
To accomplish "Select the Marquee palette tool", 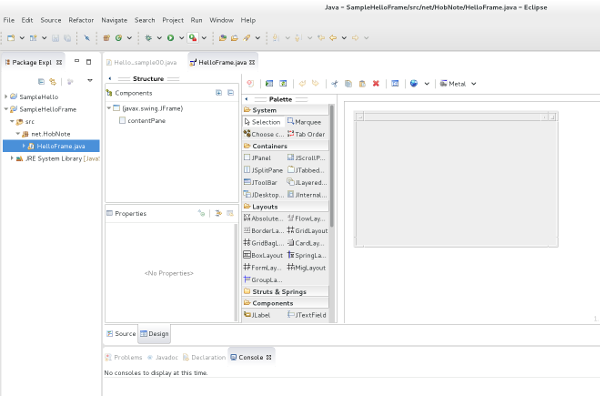I will tap(305, 122).
